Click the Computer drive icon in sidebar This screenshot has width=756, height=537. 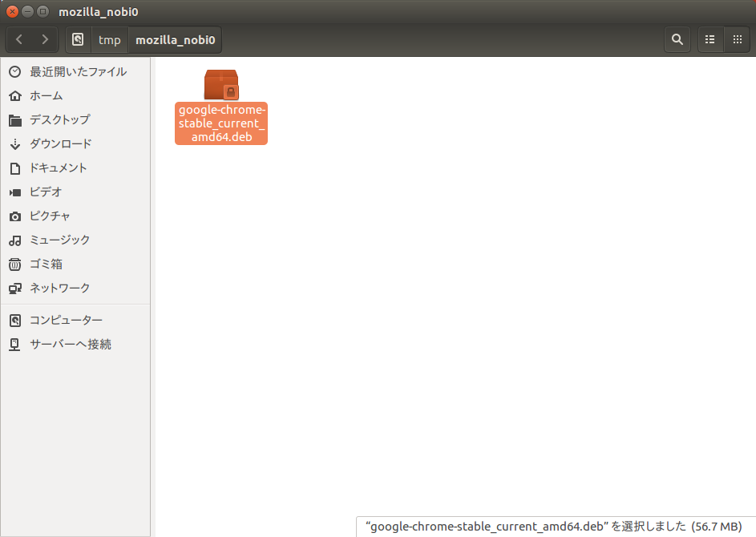pos(15,321)
